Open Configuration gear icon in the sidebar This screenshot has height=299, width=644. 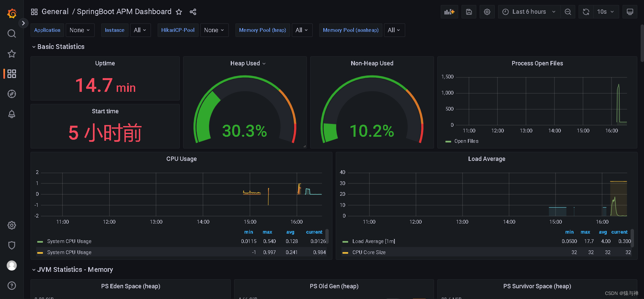[x=12, y=225]
